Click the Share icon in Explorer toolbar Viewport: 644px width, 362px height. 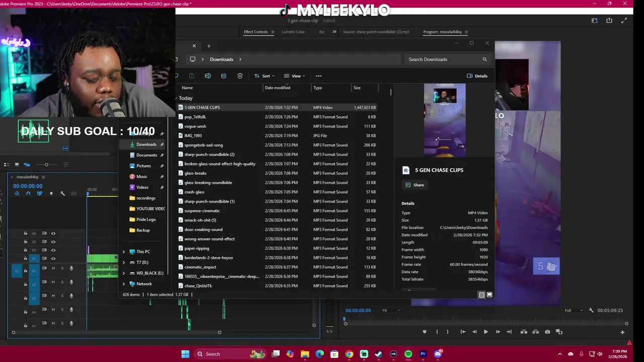coord(223,76)
